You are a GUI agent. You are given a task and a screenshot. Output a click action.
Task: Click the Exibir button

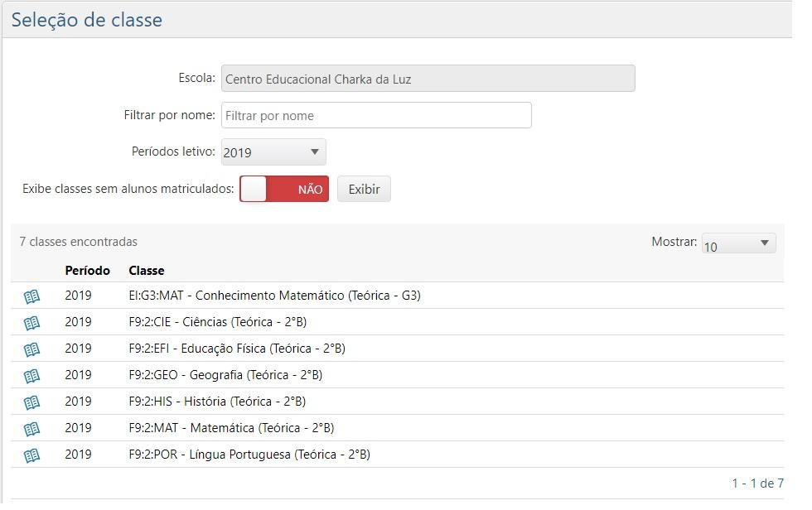pyautogui.click(x=364, y=189)
